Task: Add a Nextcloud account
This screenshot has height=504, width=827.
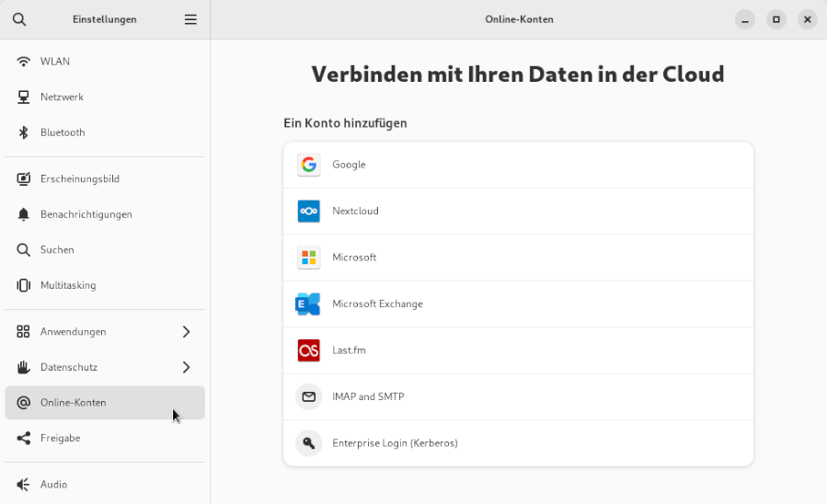Action: (519, 211)
